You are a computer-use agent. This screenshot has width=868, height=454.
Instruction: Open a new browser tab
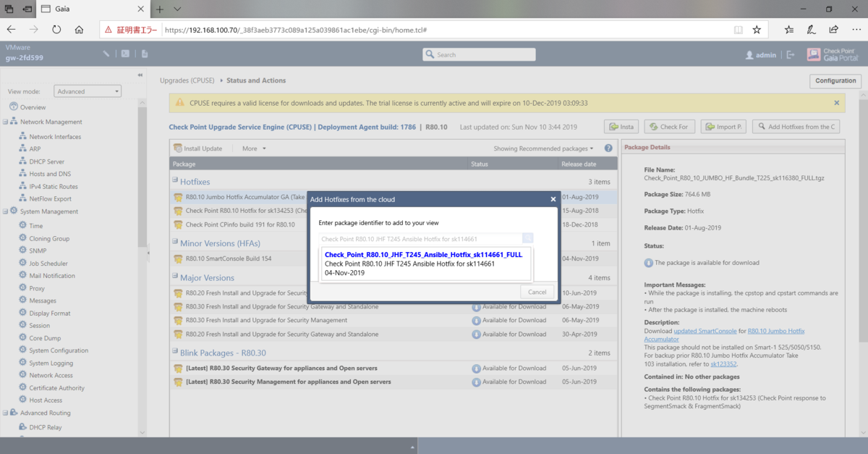[x=160, y=9]
